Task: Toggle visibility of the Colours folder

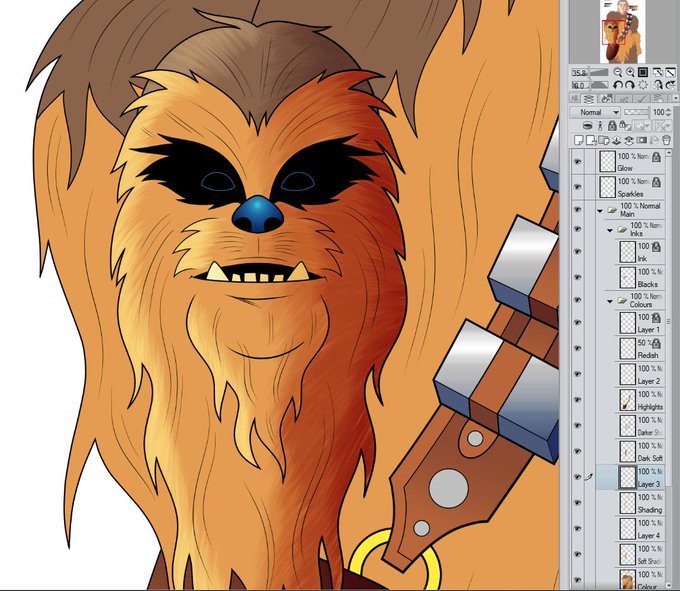Action: 577,300
